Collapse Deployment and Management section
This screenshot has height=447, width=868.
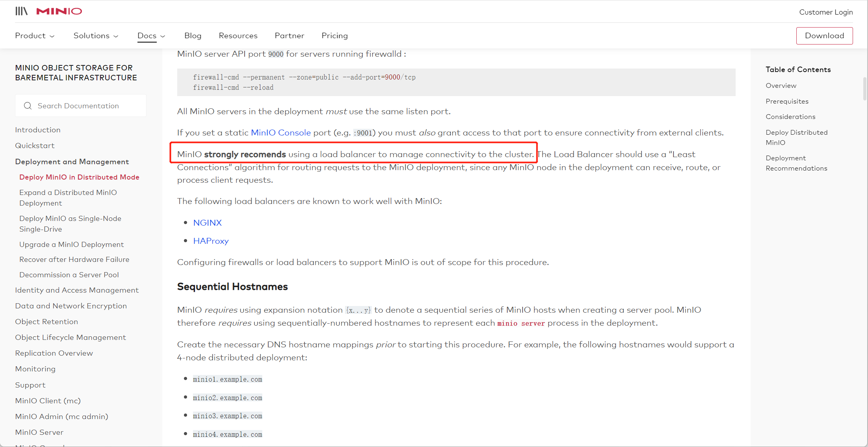[72, 162]
